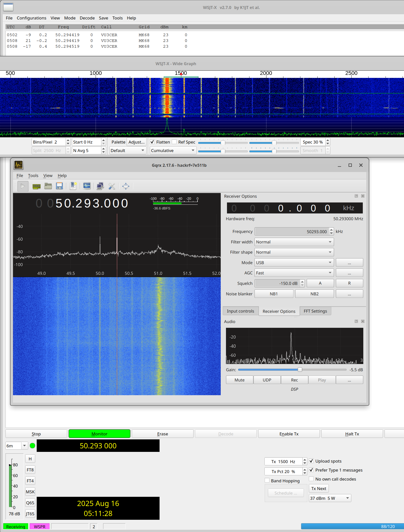Screen dimensions: 404x532
Task: Undock the Receiver Options panel
Action: pos(356,196)
